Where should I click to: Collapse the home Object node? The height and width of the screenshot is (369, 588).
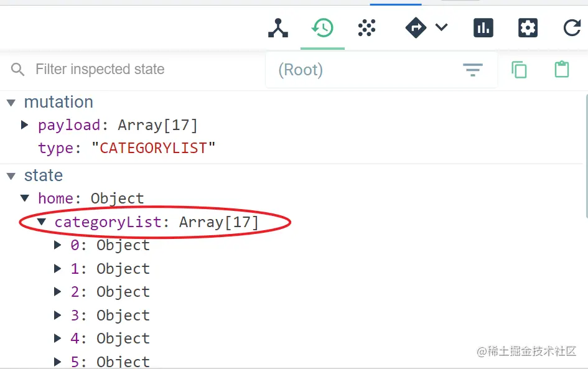(25, 199)
